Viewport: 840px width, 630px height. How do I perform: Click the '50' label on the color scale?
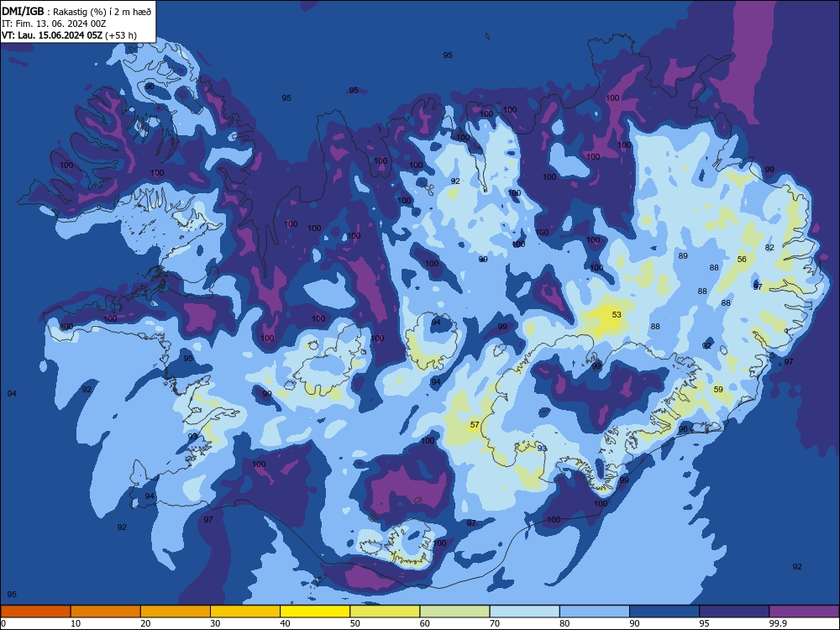coord(355,623)
